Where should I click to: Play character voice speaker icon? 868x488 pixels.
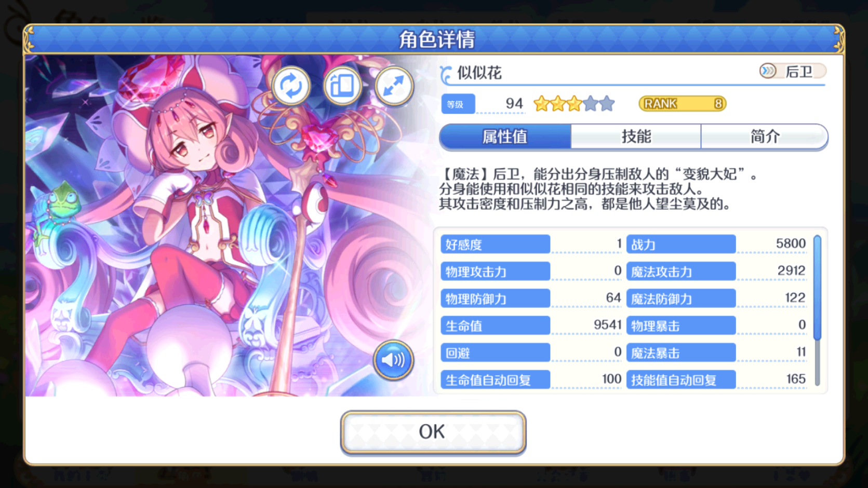point(393,360)
